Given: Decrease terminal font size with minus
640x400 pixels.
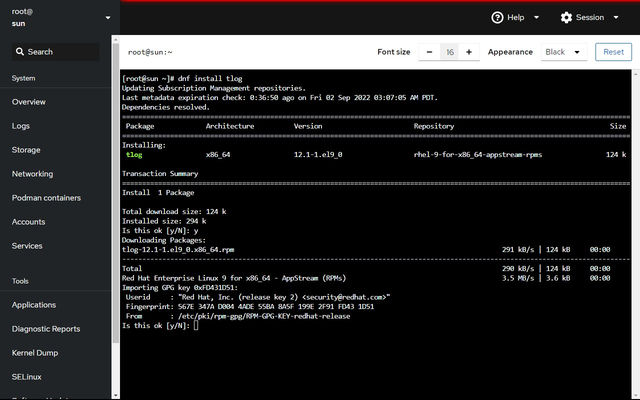Looking at the screenshot, I should pyautogui.click(x=429, y=52).
